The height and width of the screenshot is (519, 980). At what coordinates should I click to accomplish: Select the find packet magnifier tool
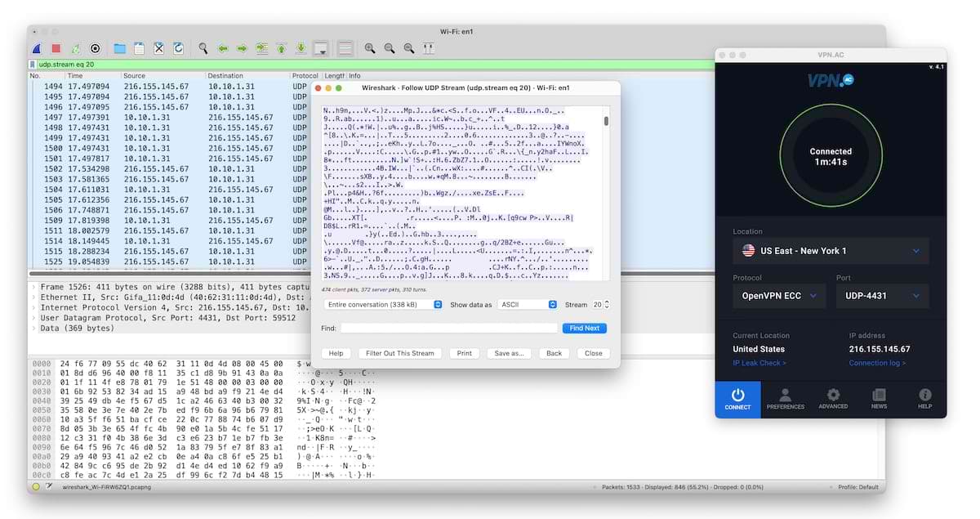point(203,48)
